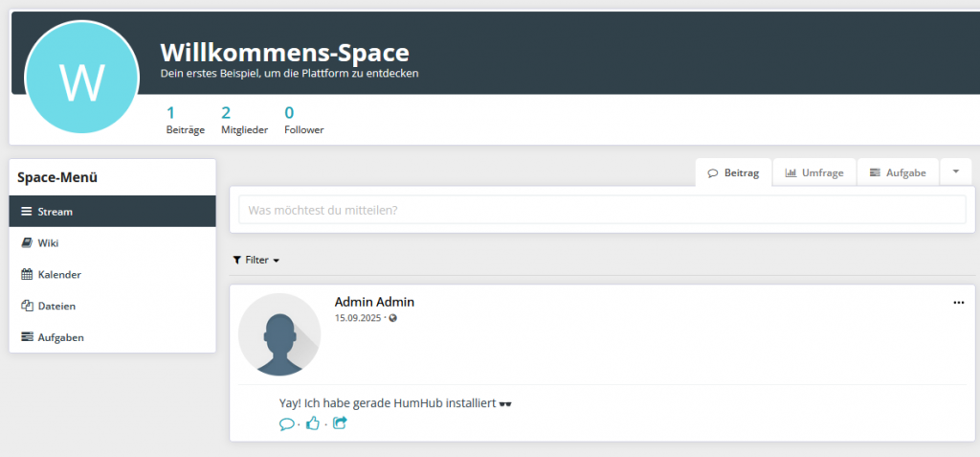Select the Aufgabe tab
The image size is (980, 457).
(898, 173)
